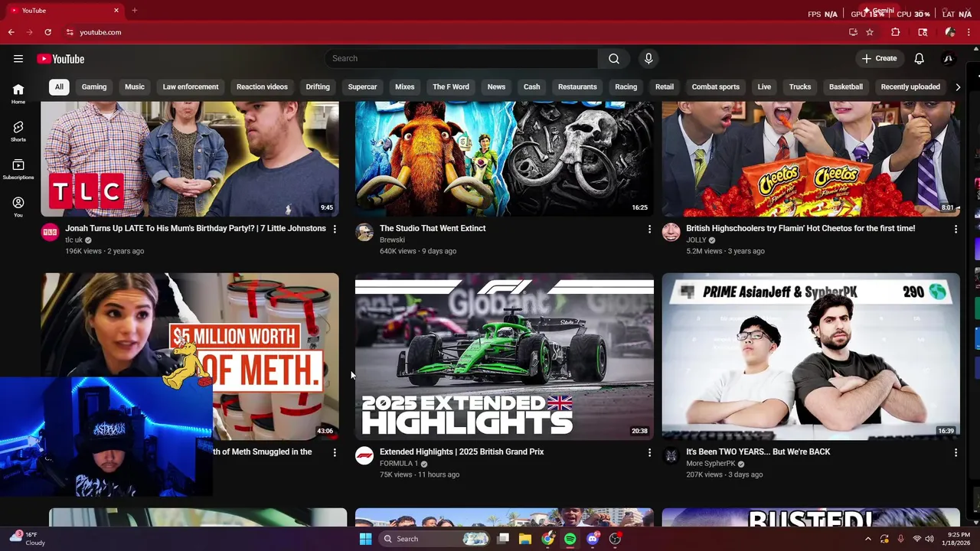Screen dimensions: 980x551
Task: Select the Drifting filter chip
Action: click(x=318, y=87)
